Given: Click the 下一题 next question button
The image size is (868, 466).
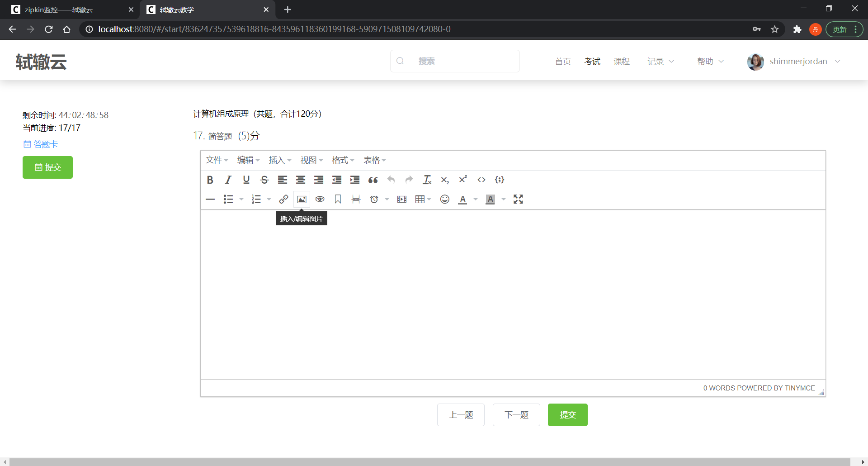Looking at the screenshot, I should tap(516, 415).
